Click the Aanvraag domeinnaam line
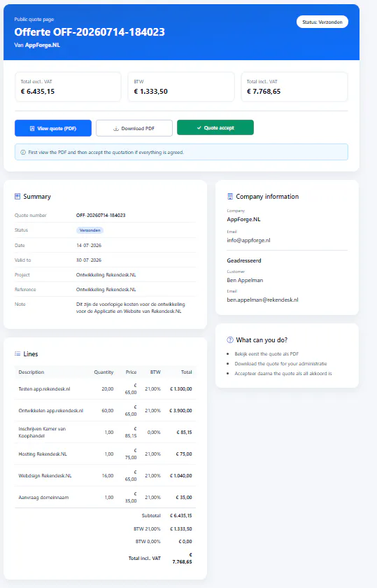The height and width of the screenshot is (588, 377). 106,498
